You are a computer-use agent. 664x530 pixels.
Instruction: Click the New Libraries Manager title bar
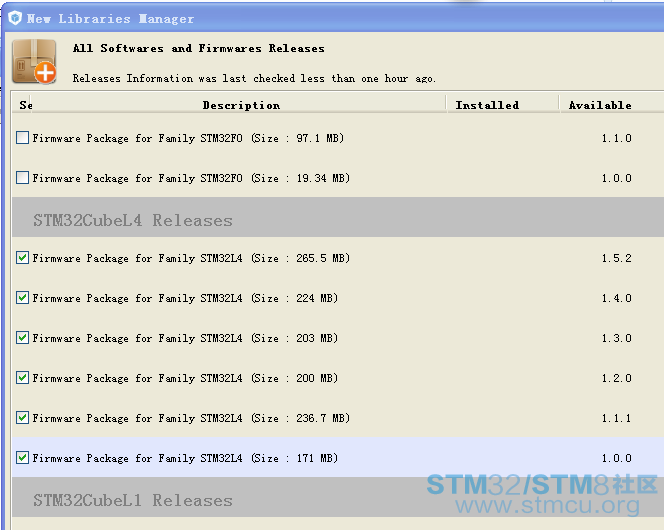[x=332, y=18]
